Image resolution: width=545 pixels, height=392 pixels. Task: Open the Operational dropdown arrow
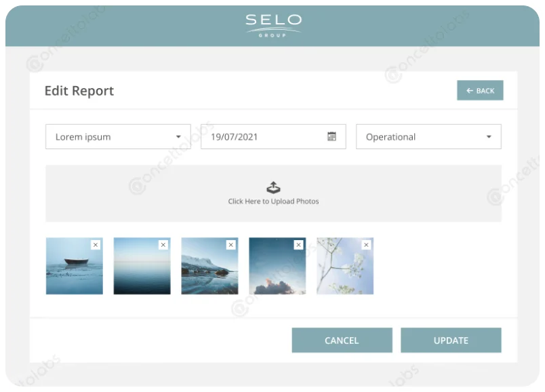tap(489, 136)
